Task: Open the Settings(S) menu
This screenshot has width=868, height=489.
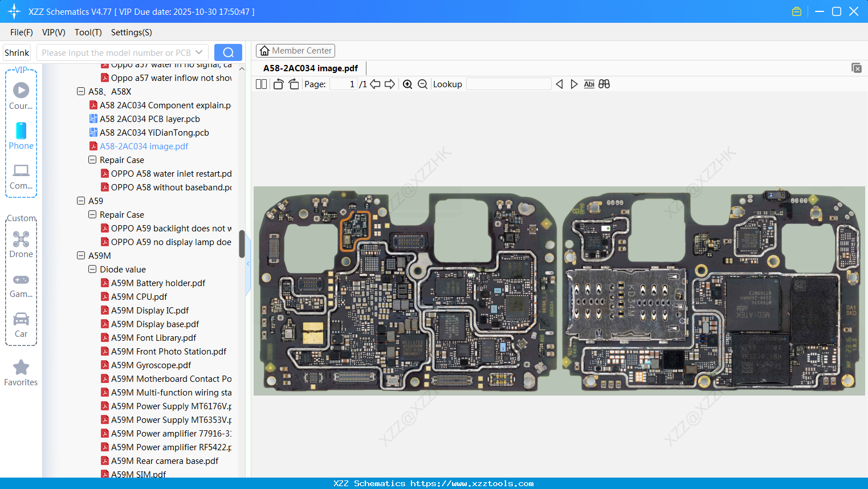Action: click(x=131, y=32)
